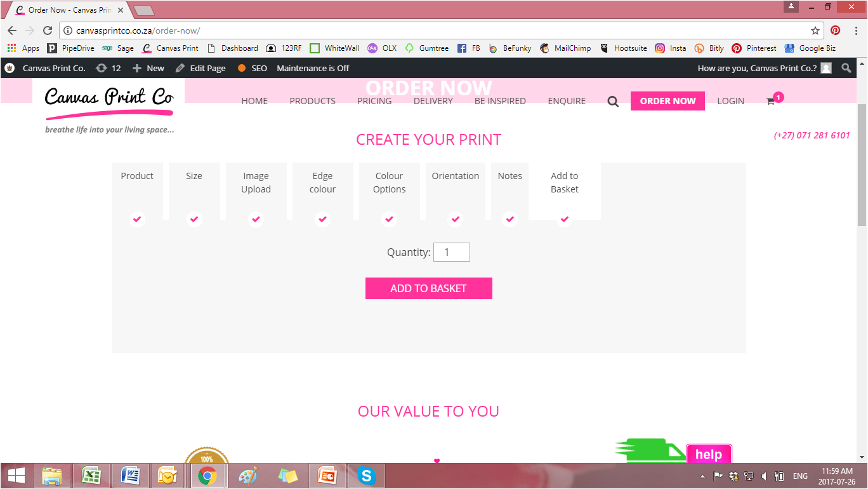Open the 'How are you, Canvas Print Co.?' account menu

point(765,68)
